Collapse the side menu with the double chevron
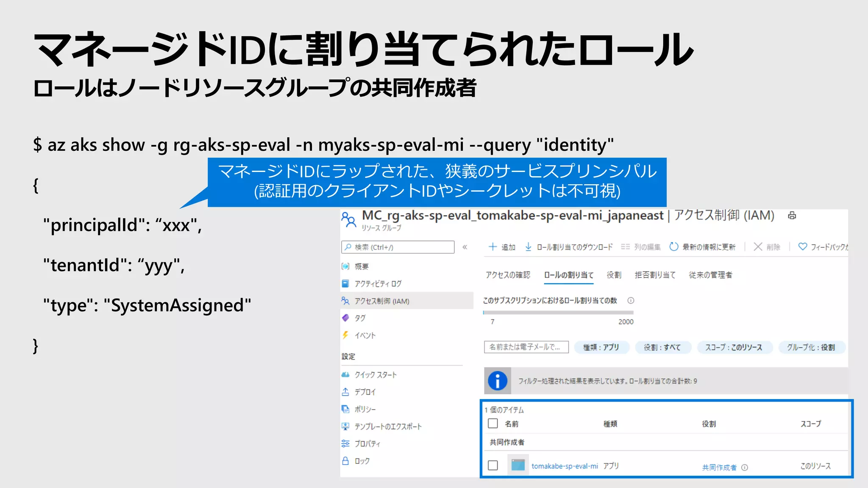Image resolution: width=868 pixels, height=488 pixels. tap(465, 247)
